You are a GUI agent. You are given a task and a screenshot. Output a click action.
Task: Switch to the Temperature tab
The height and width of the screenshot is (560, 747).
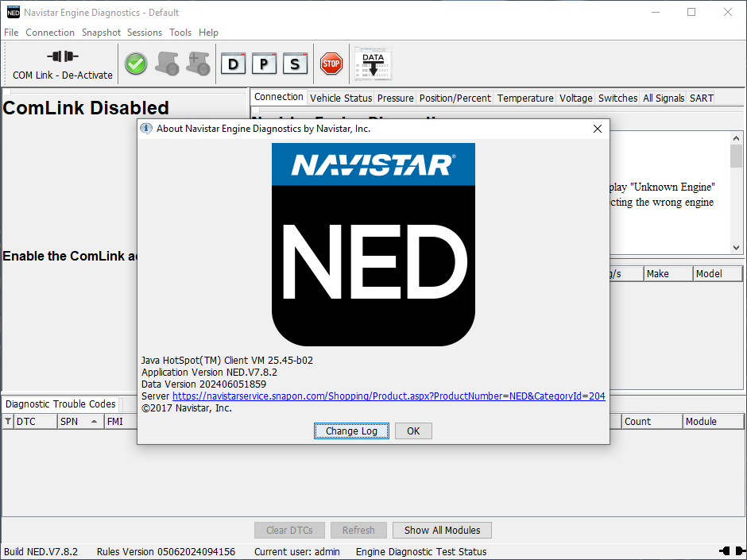point(525,98)
